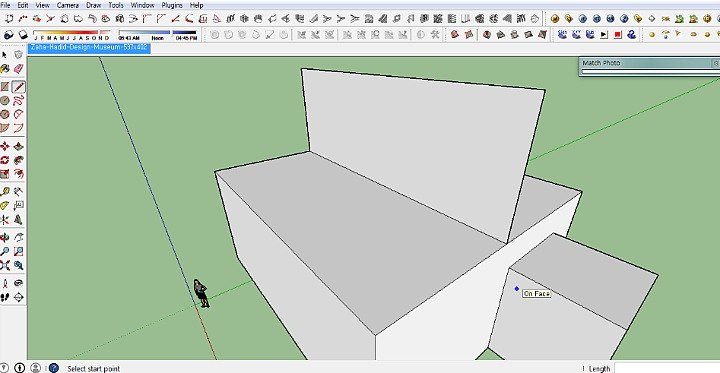Image resolution: width=720 pixels, height=373 pixels.
Task: Open the Help menu
Action: (x=197, y=5)
